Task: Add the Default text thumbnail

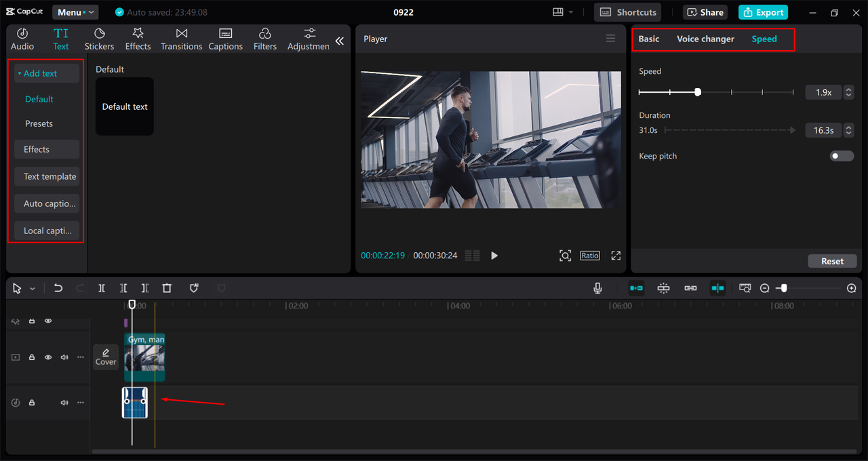Action: [x=125, y=106]
